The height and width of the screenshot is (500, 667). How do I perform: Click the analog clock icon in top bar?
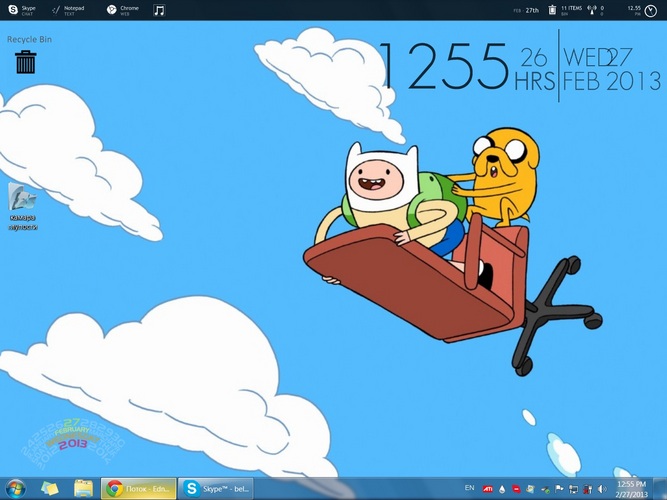(x=650, y=11)
